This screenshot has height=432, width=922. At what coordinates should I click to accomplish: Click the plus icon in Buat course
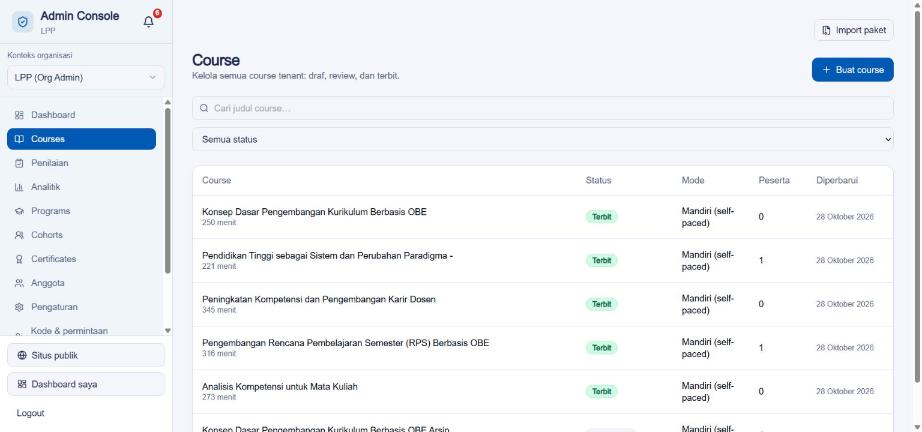point(826,70)
